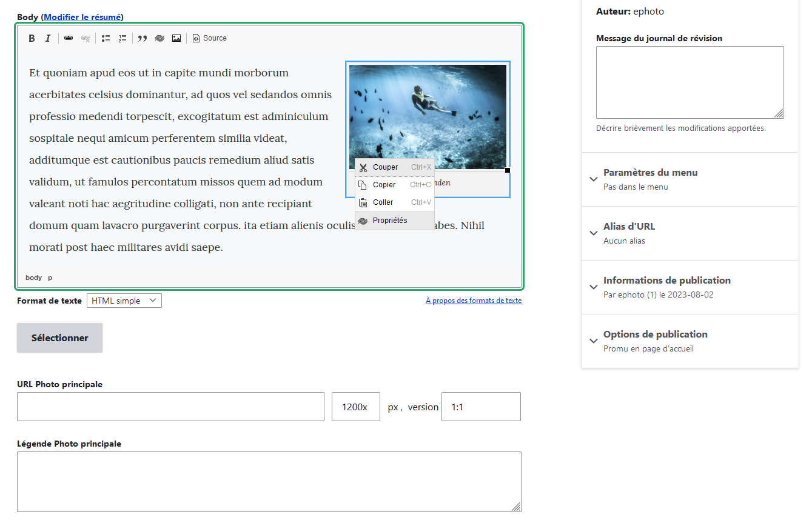Image resolution: width=812 pixels, height=526 pixels.
Task: Choose Copier from the context menu
Action: point(395,185)
